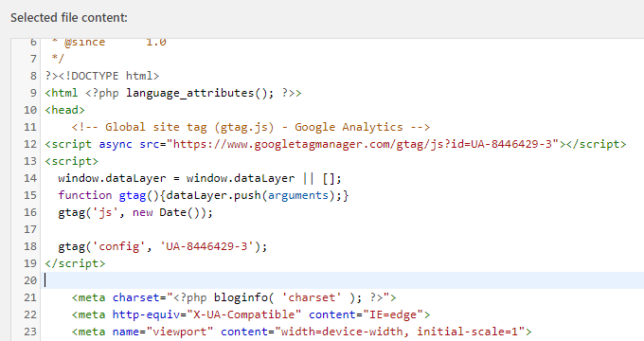Screen dimensions: 644x341
Task: Click the '*/' comment end on line 7
Action: coord(58,59)
